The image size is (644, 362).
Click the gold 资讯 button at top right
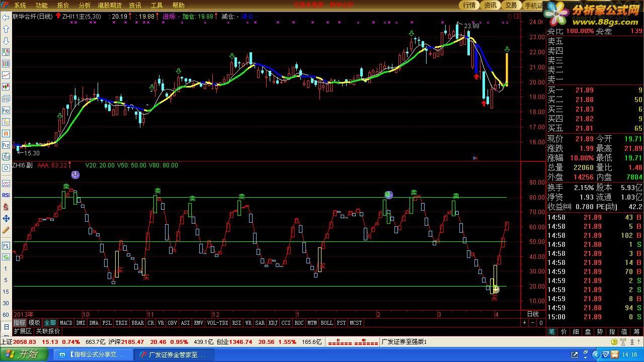[x=490, y=5]
